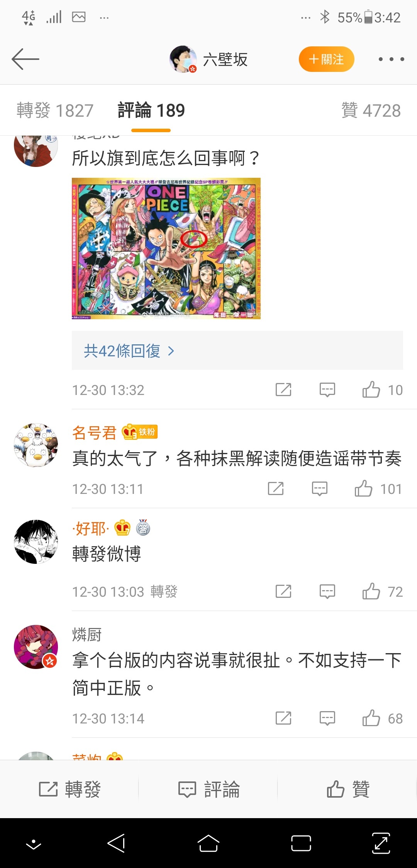Switch to the 轉發 1827 tab
Screen dimensions: 417x868
[x=55, y=111]
